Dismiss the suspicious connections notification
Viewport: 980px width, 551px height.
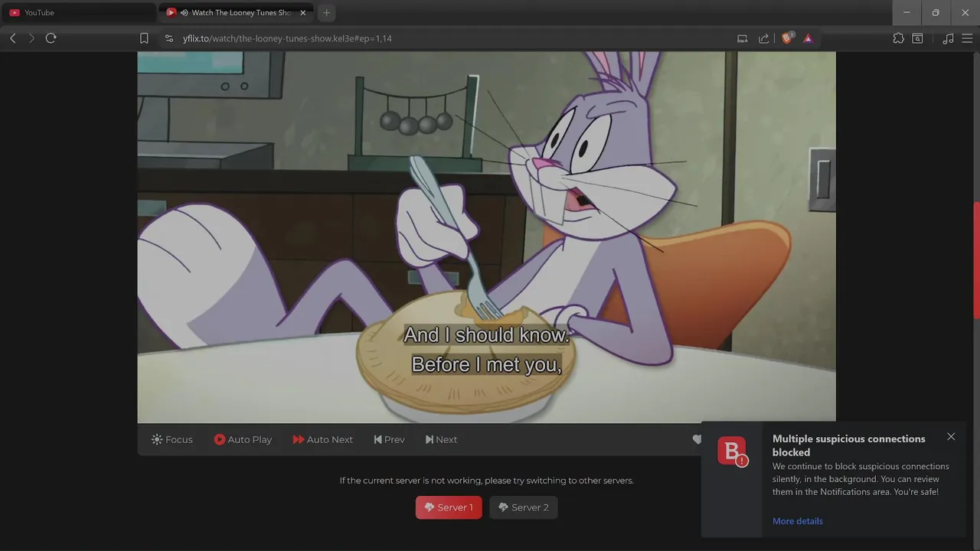point(951,437)
